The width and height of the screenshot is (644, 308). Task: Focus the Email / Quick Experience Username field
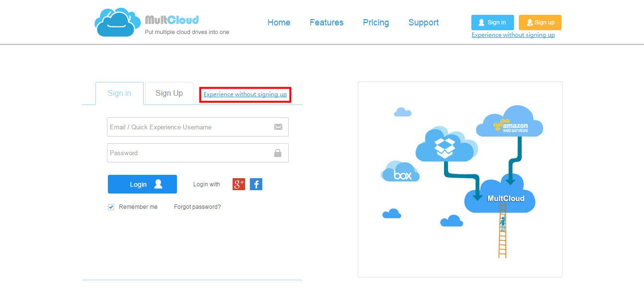(198, 127)
